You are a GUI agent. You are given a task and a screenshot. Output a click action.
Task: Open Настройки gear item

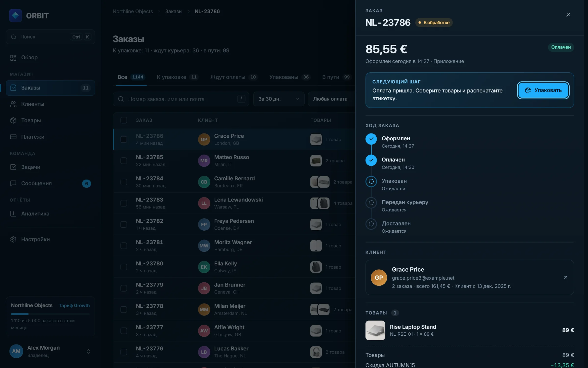50,239
